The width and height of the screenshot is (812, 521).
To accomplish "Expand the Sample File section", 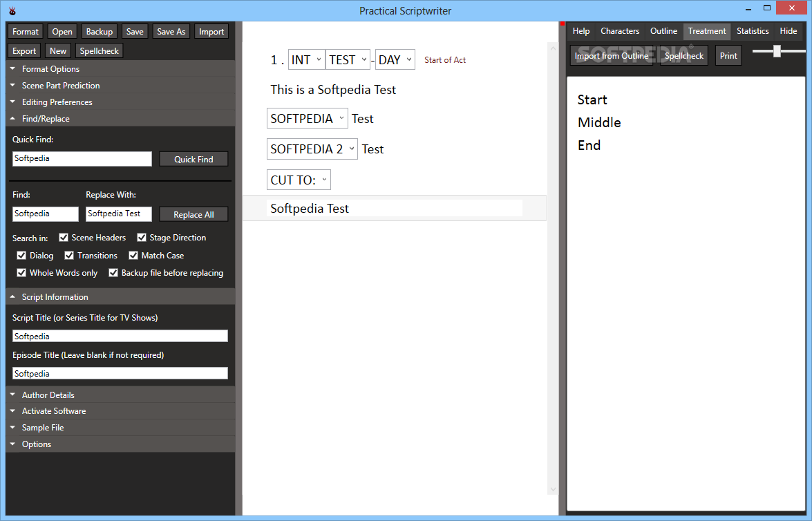I will coord(120,428).
